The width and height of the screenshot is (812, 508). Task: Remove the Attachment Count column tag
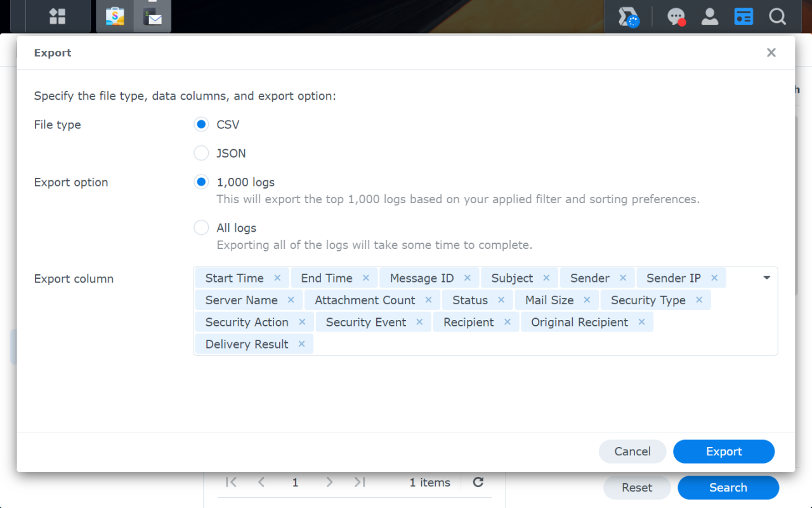click(428, 300)
